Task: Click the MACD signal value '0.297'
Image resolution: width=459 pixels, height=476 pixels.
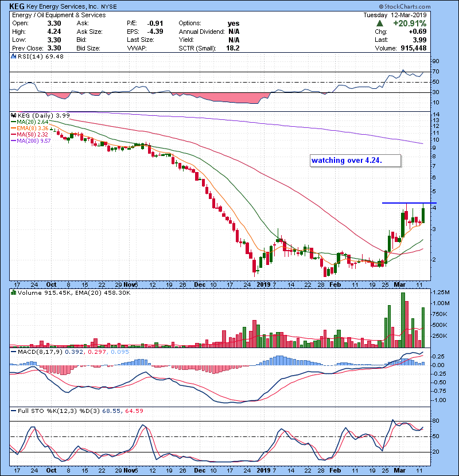Action: click(97, 352)
